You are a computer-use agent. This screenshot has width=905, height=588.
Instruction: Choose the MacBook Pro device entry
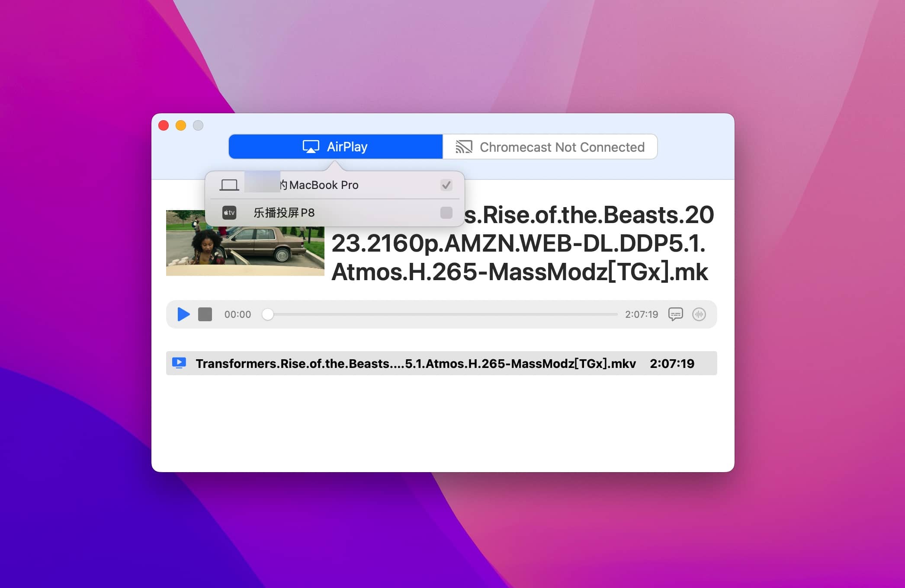point(335,185)
